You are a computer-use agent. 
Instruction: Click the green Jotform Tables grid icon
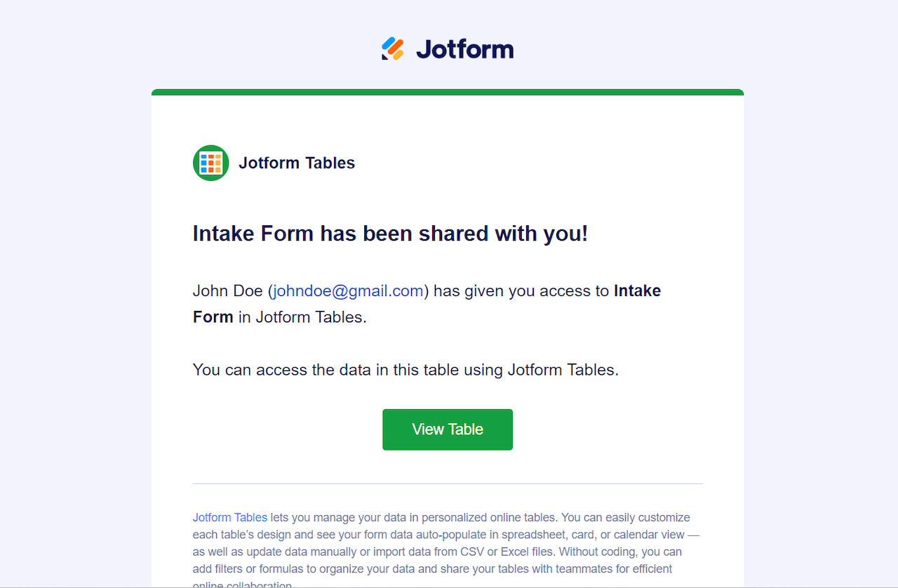tap(210, 163)
